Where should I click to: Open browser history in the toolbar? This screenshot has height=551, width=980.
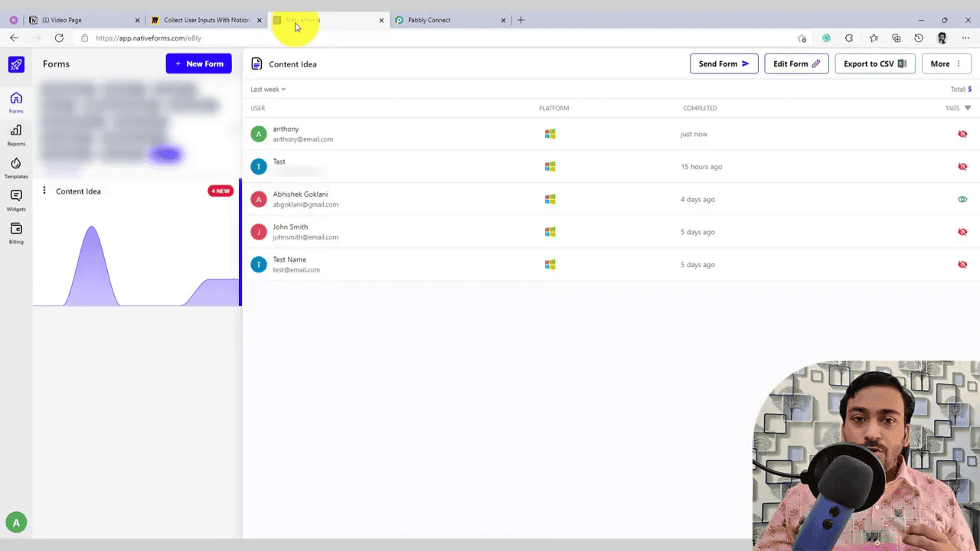pyautogui.click(x=918, y=37)
